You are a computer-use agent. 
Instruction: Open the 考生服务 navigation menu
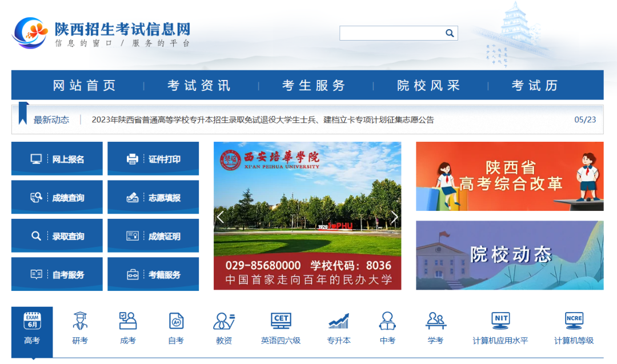click(314, 86)
